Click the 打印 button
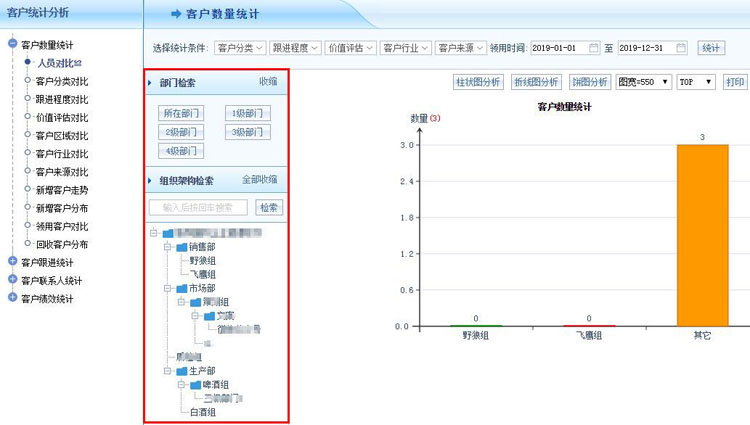Image resolution: width=750 pixels, height=425 pixels. click(734, 82)
